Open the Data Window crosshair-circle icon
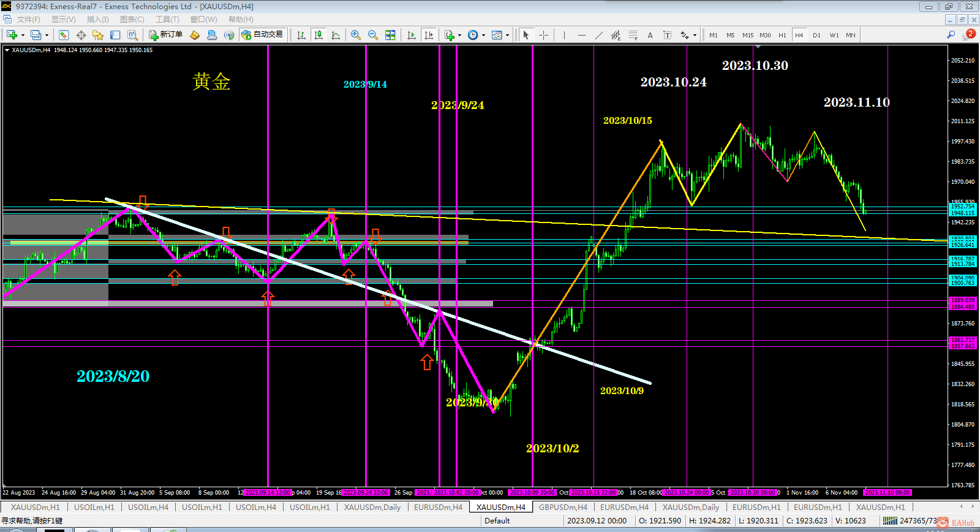The width and height of the screenshot is (980, 532). 81,35
